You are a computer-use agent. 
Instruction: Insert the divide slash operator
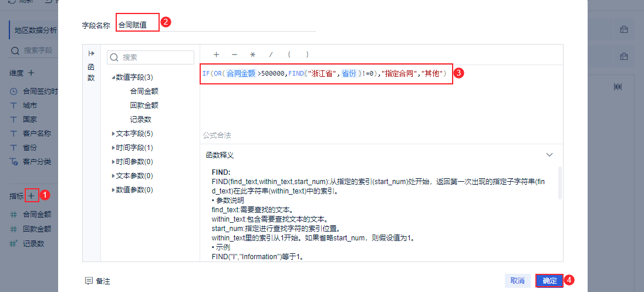(271, 54)
